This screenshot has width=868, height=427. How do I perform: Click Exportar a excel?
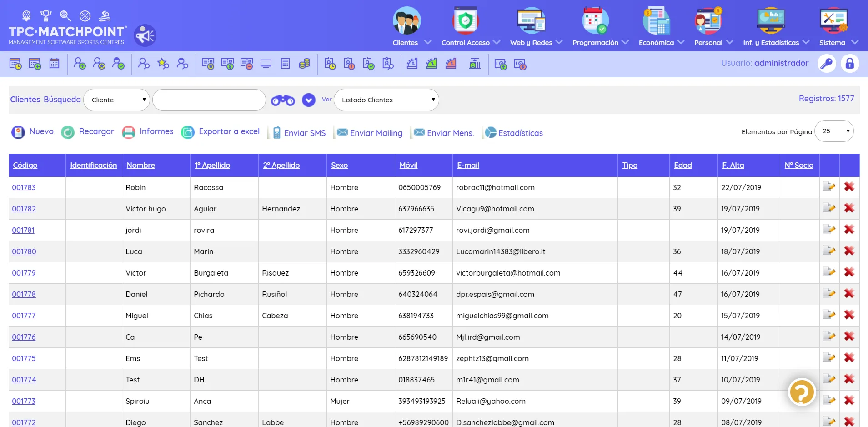[221, 131]
